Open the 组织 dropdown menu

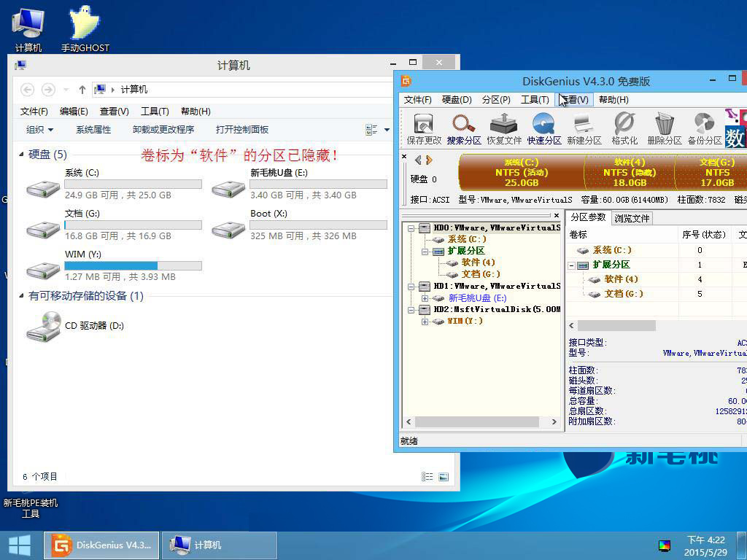pyautogui.click(x=39, y=130)
